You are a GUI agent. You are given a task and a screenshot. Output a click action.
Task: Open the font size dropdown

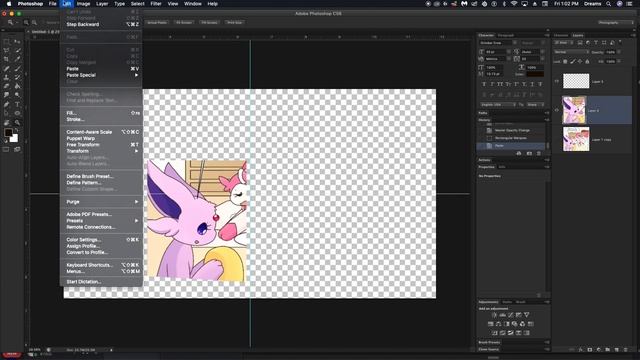point(509,52)
